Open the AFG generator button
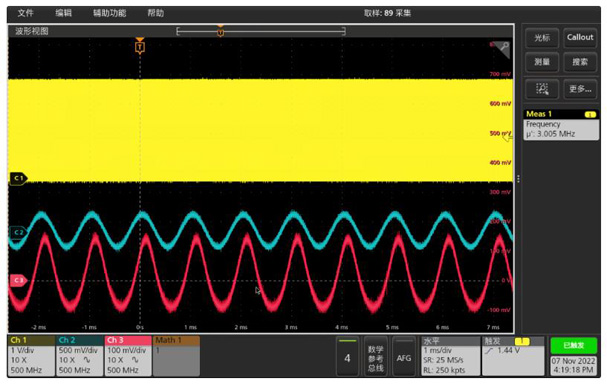 [403, 358]
